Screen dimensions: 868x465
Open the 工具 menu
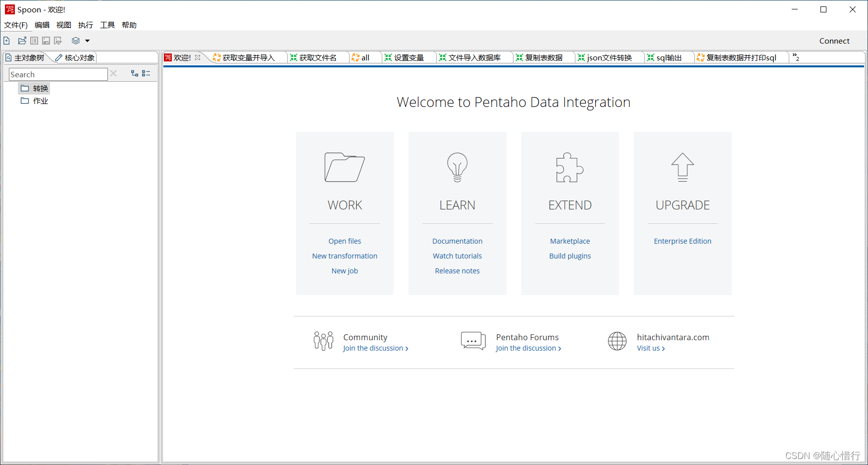(107, 25)
